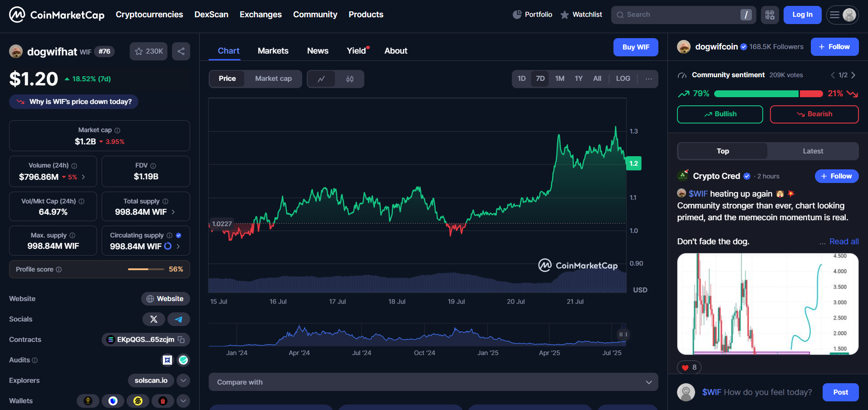Expand the Compare with dropdown

[x=433, y=382]
